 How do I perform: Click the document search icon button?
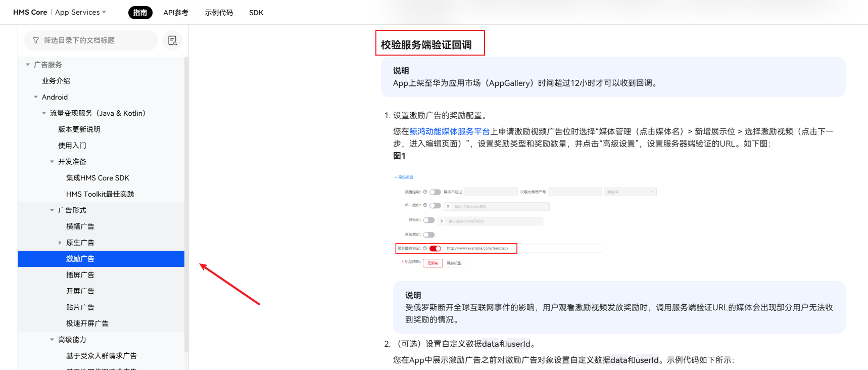click(x=172, y=40)
